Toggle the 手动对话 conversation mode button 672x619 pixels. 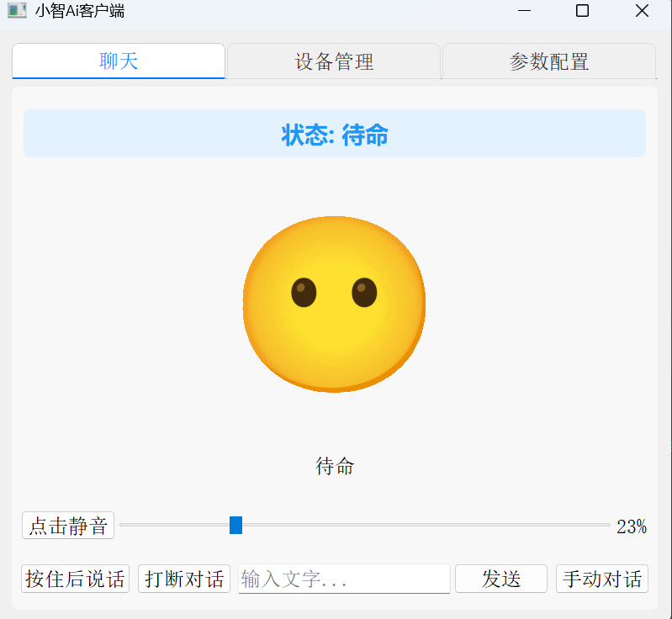(601, 579)
